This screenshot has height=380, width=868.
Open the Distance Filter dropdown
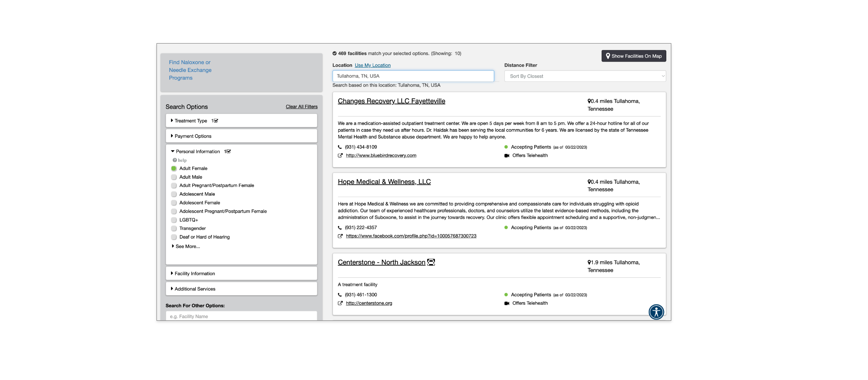point(585,76)
